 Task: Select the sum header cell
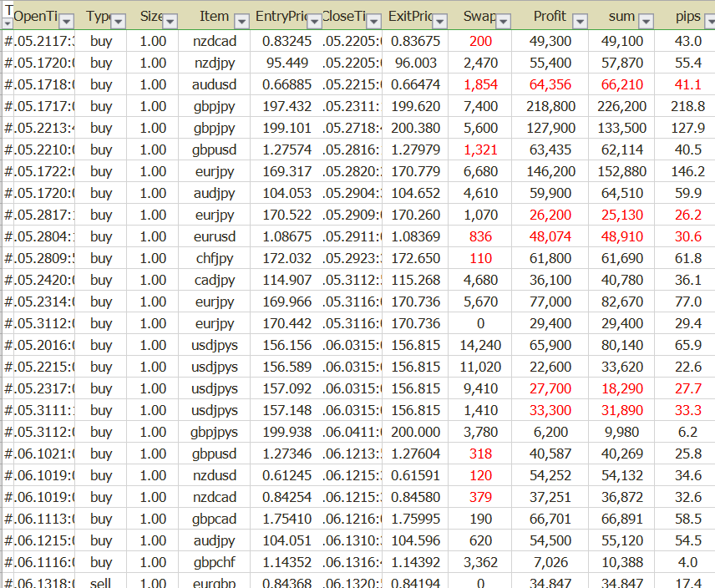pyautogui.click(x=621, y=17)
